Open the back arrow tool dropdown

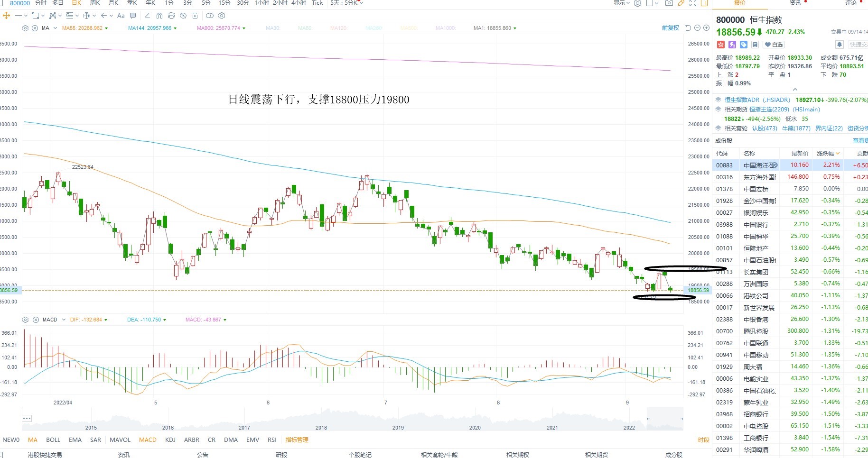click(111, 16)
